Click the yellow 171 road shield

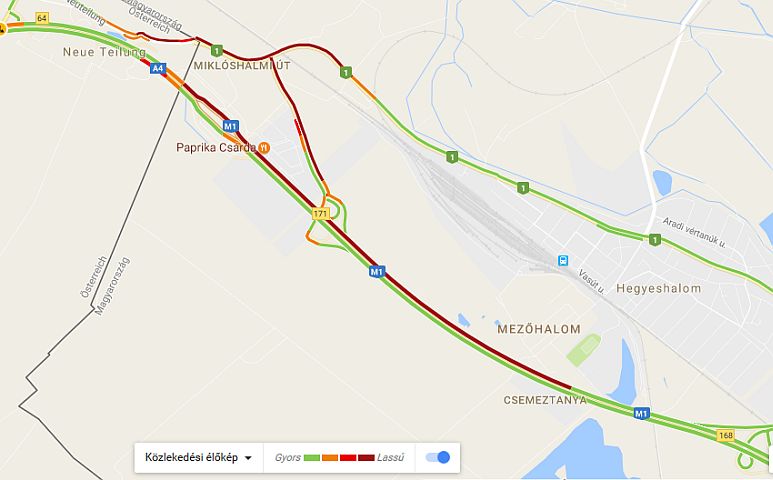click(x=320, y=213)
